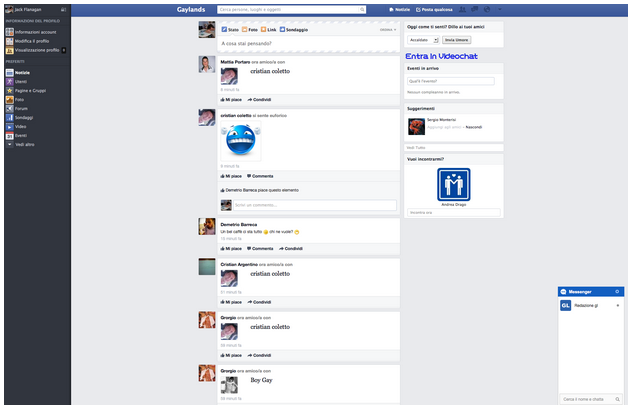Click the Boy Gay profile name

(x=261, y=380)
